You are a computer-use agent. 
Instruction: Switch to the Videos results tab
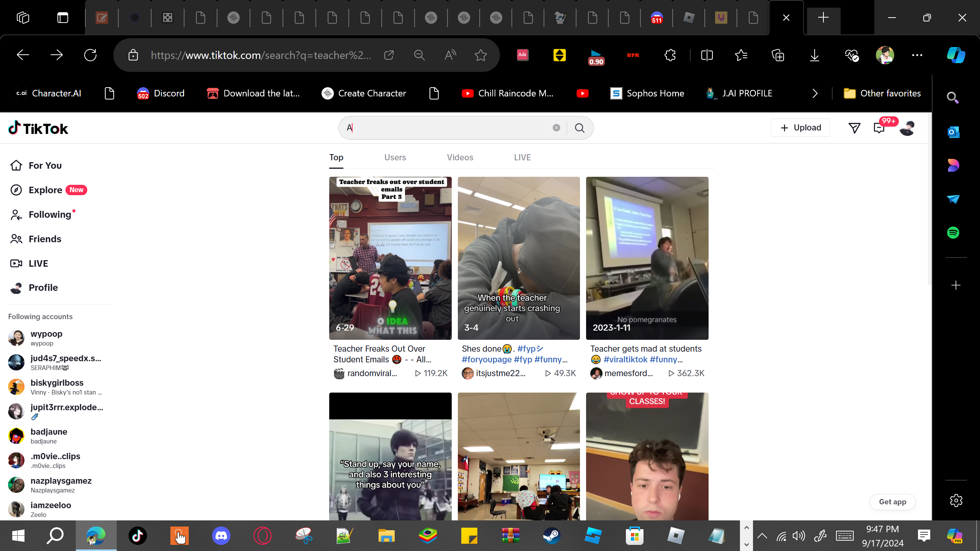460,158
